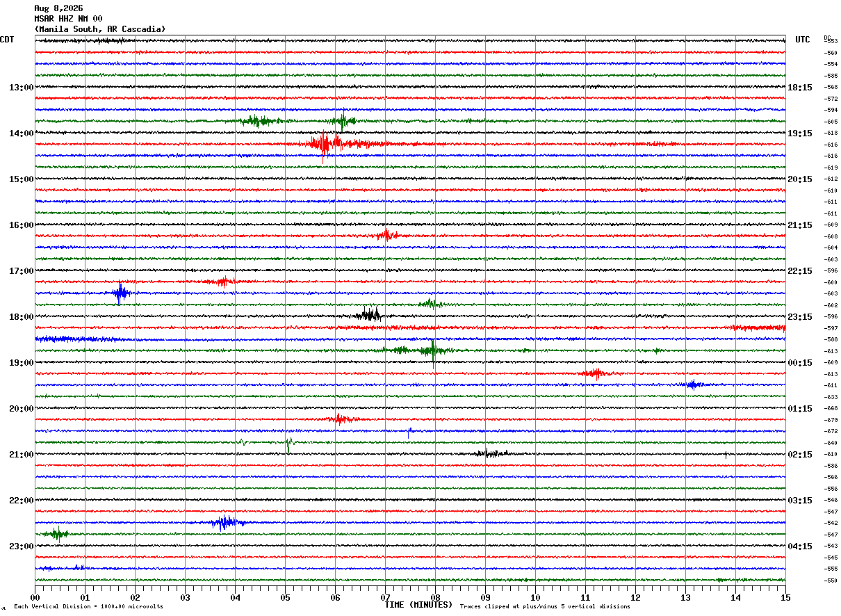The image size is (841, 616).
Task: Click the Aug 8, 2026 date label
Action: pos(58,8)
